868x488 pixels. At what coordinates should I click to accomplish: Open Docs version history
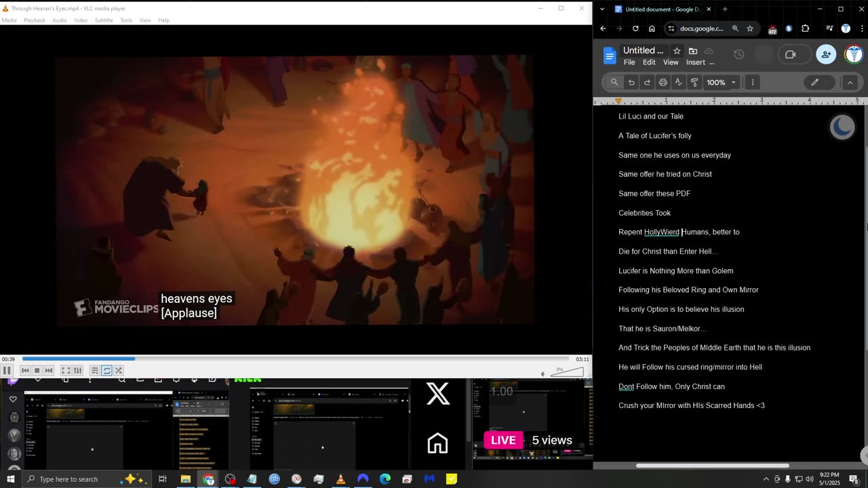[739, 54]
